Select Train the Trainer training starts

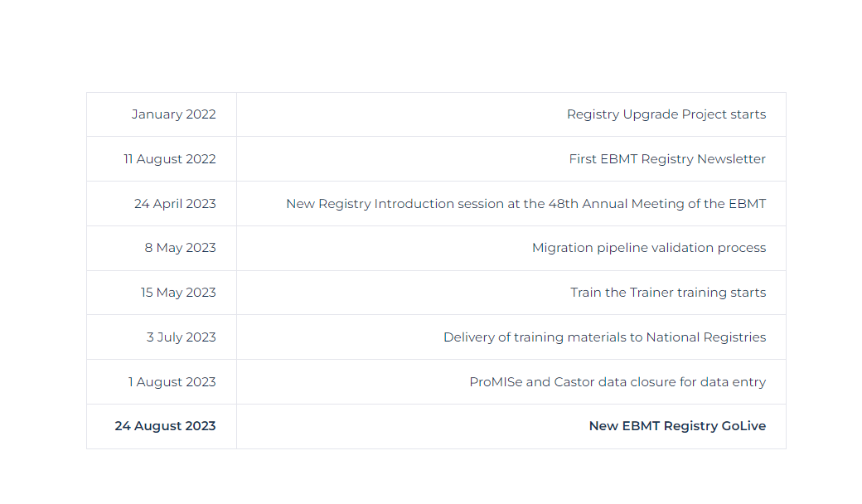point(668,293)
